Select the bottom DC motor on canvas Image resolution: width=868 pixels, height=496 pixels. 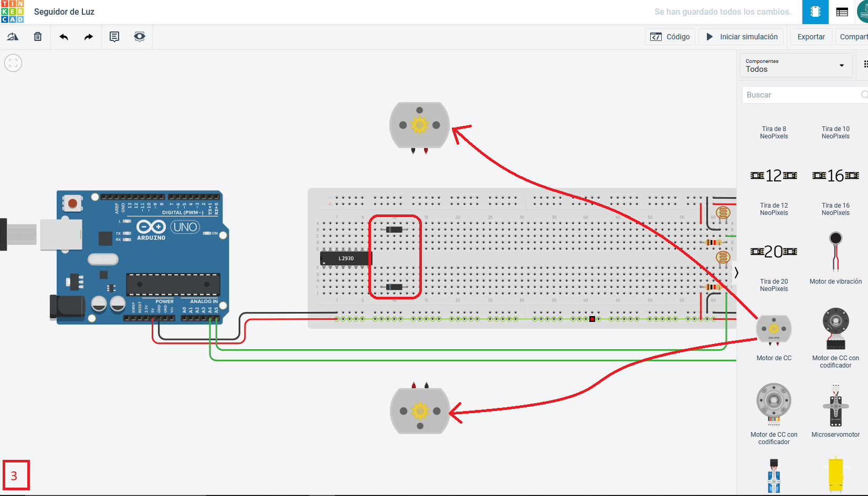tap(420, 410)
